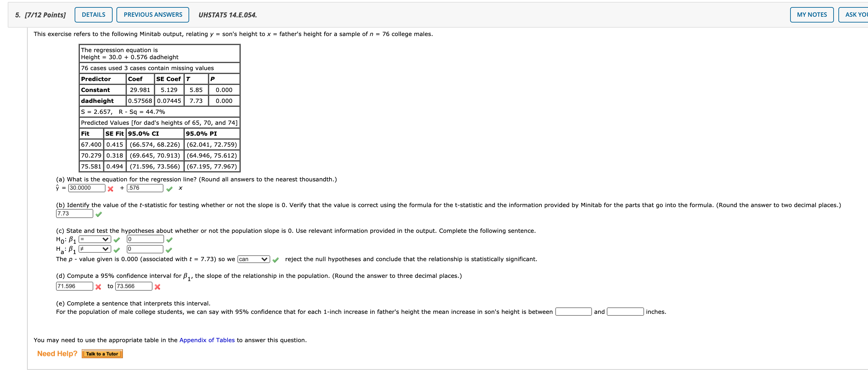Click the green checkmark beside the 'can' dropdown
Image resolution: width=868 pixels, height=373 pixels.
[276, 259]
